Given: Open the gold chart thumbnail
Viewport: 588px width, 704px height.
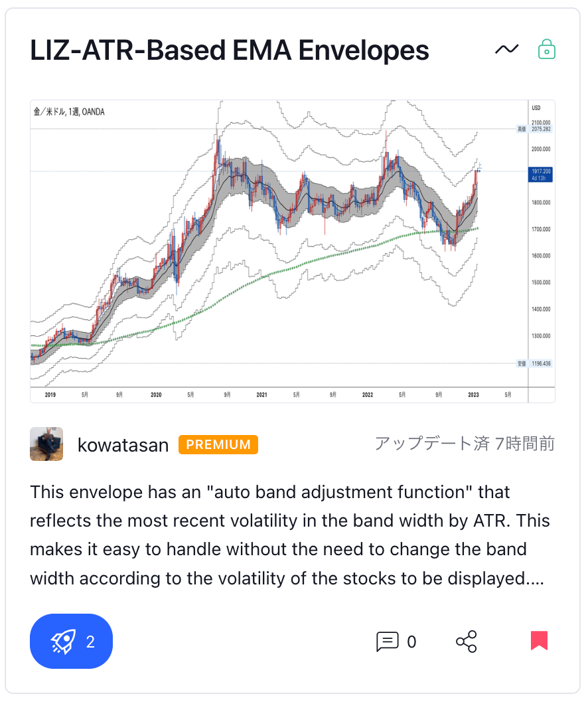Looking at the screenshot, I should 279,251.
